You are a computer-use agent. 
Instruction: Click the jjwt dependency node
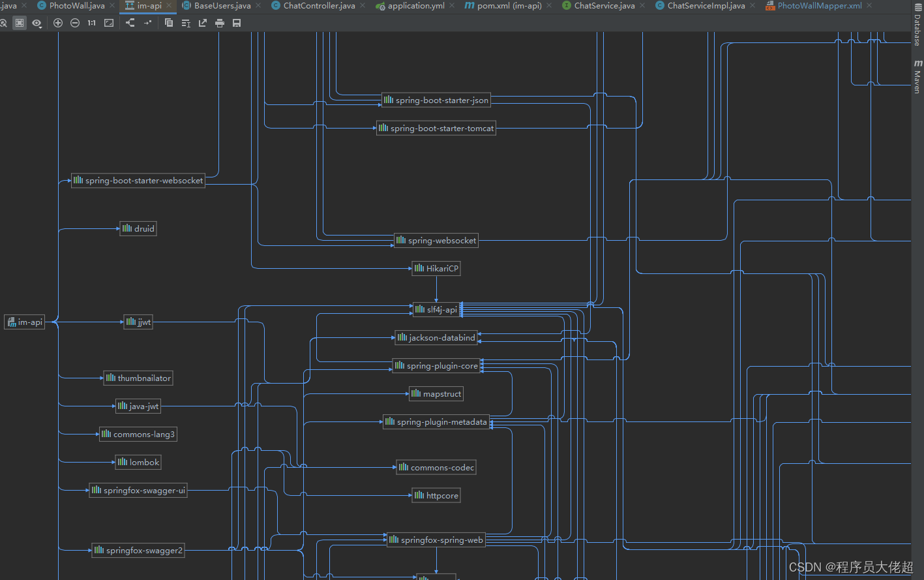coord(138,322)
